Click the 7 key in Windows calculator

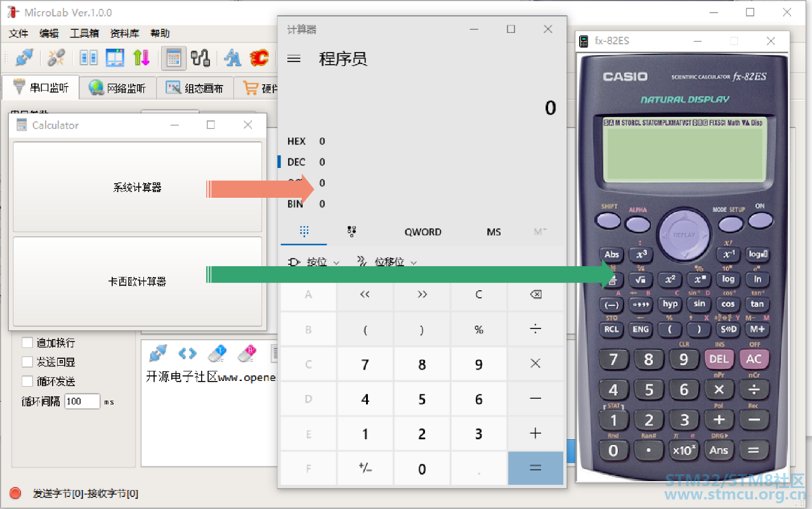pos(365,364)
